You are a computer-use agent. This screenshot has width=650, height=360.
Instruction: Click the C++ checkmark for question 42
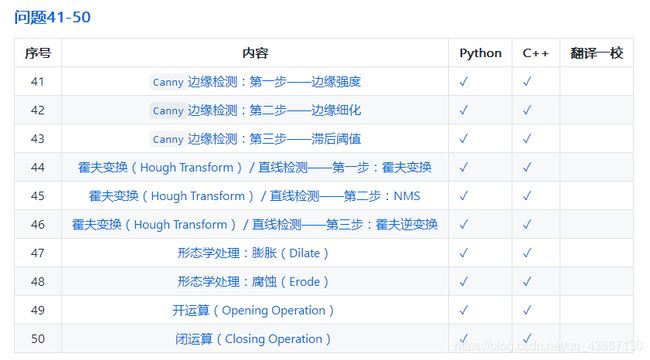click(x=527, y=110)
